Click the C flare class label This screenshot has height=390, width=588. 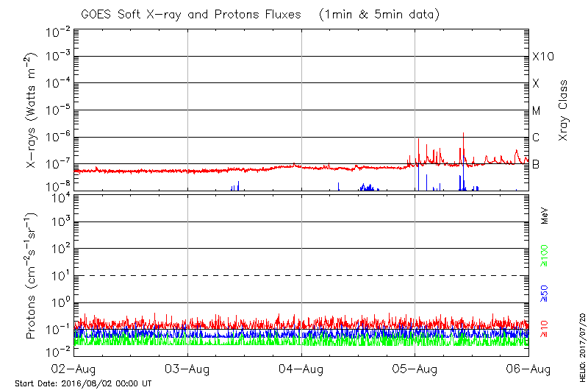click(537, 138)
